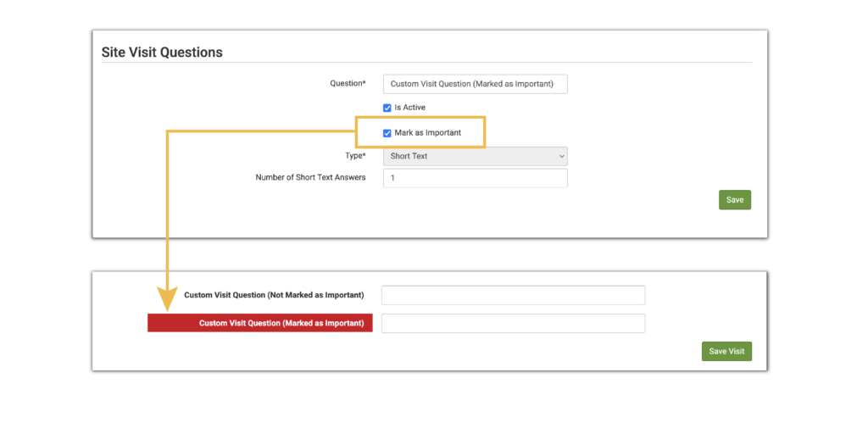868x434 pixels.
Task: Click the Not Marked as Important answer field
Action: point(513,295)
